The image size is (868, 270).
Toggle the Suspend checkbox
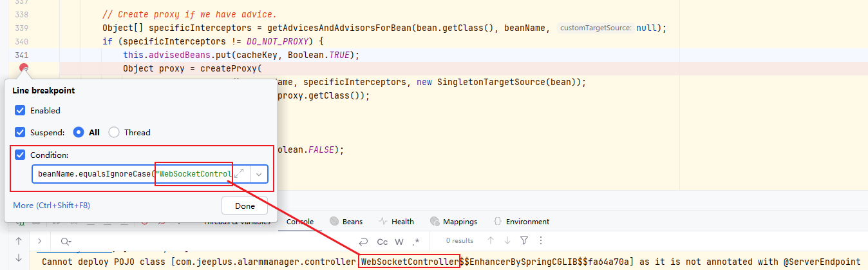coord(20,132)
